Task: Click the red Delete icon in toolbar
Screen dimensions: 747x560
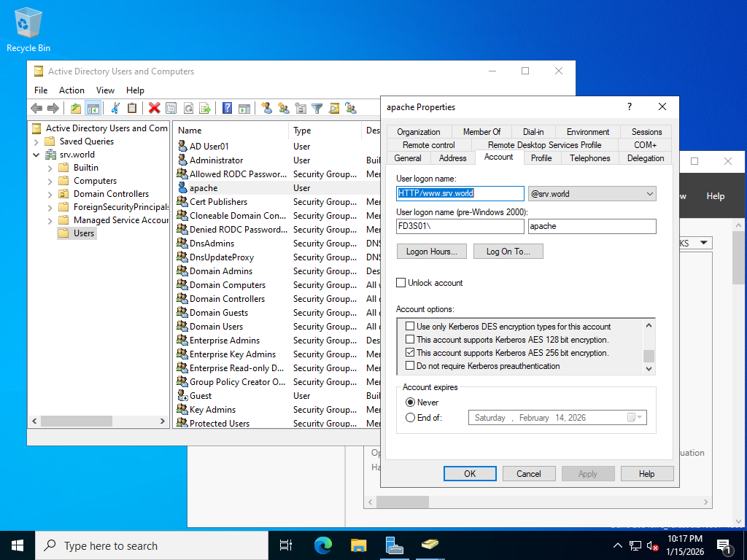Action: tap(154, 108)
